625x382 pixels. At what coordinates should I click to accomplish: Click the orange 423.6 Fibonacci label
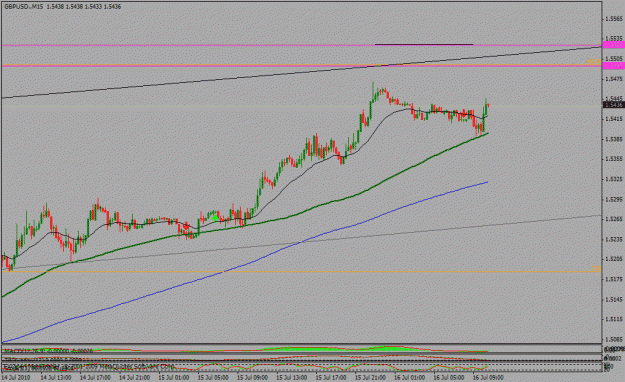click(594, 61)
